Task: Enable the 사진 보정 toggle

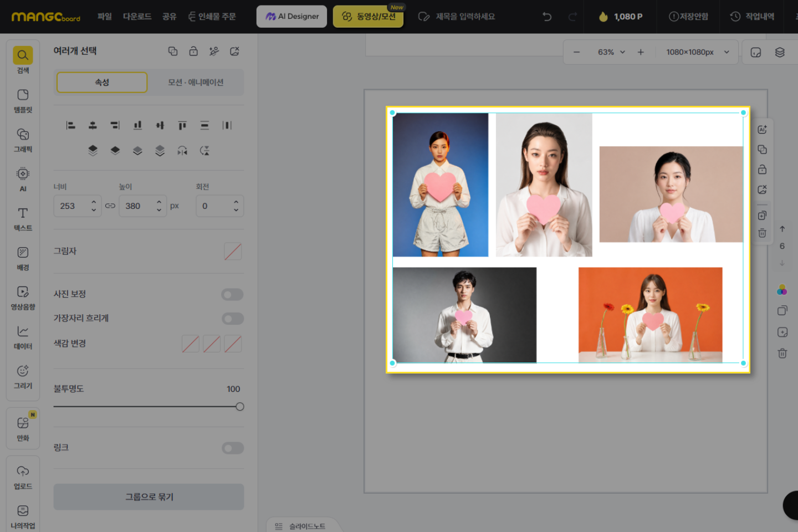Action: (x=232, y=294)
